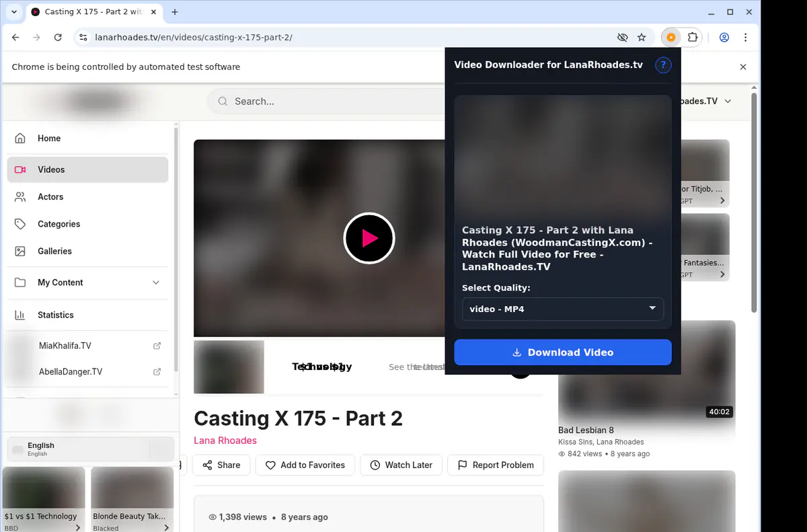Click external link icon next to AbellaDanger.TV

157,371
